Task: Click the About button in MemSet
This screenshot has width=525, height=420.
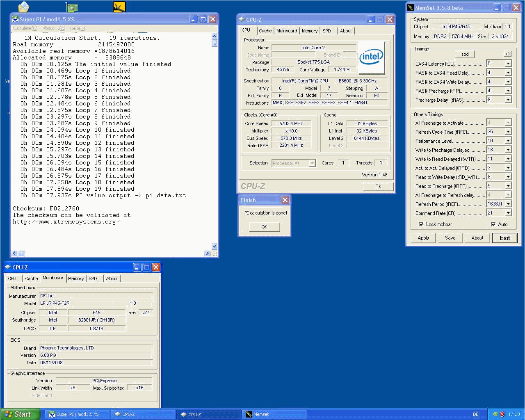Action: [x=477, y=238]
